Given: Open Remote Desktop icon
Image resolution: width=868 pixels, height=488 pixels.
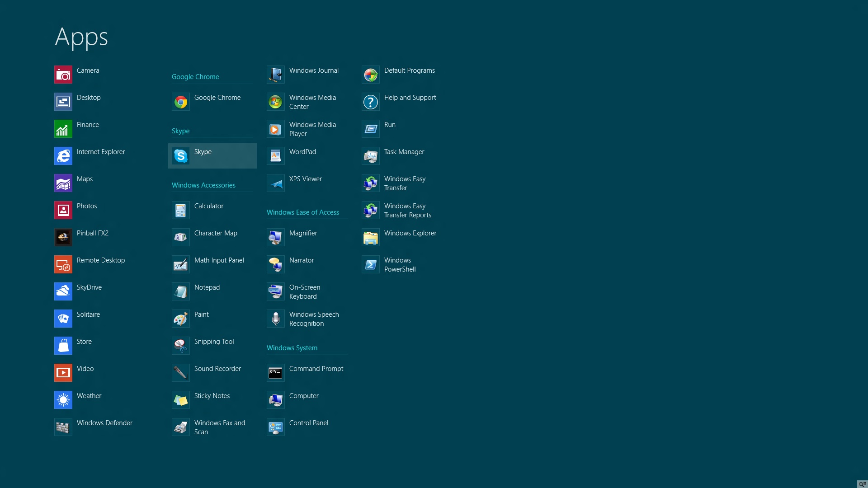Looking at the screenshot, I should 63,264.
